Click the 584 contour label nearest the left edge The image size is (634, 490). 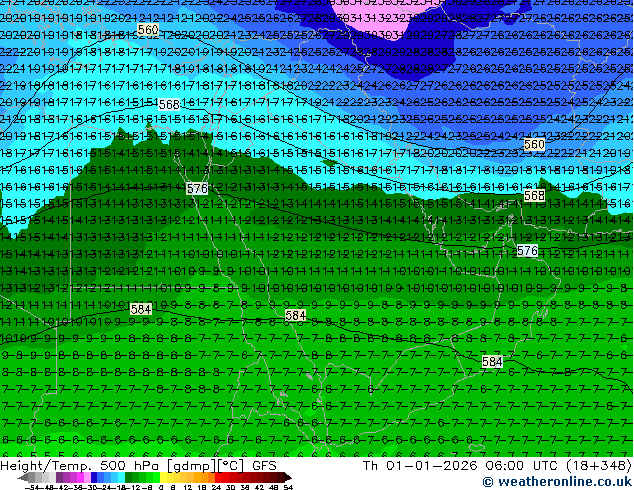(x=141, y=309)
